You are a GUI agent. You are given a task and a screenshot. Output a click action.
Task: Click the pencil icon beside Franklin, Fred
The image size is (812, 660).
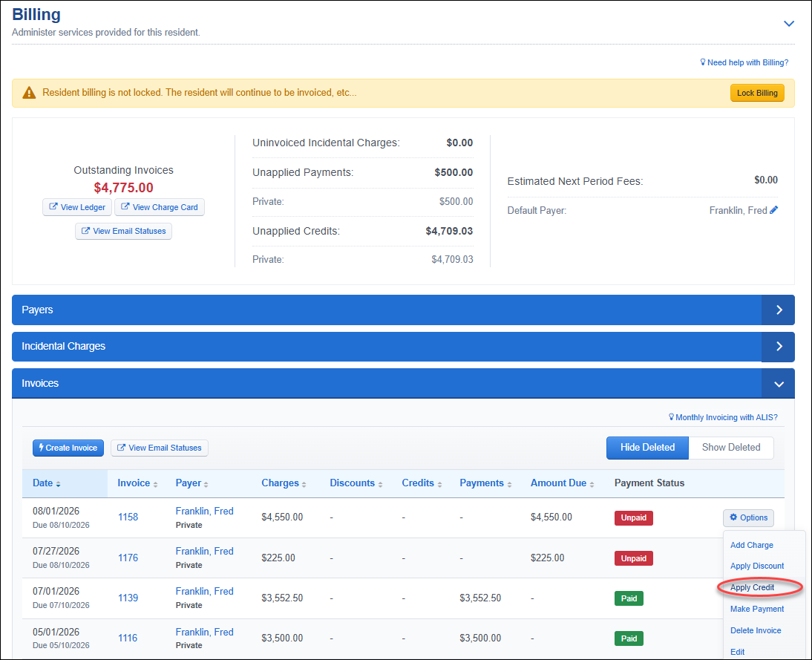(x=773, y=210)
